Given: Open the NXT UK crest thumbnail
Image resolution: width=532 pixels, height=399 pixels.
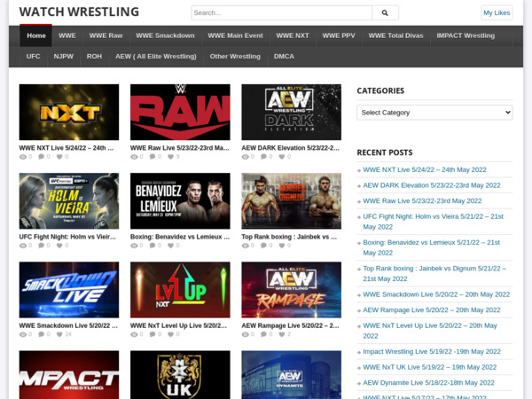Looking at the screenshot, I should 180,375.
